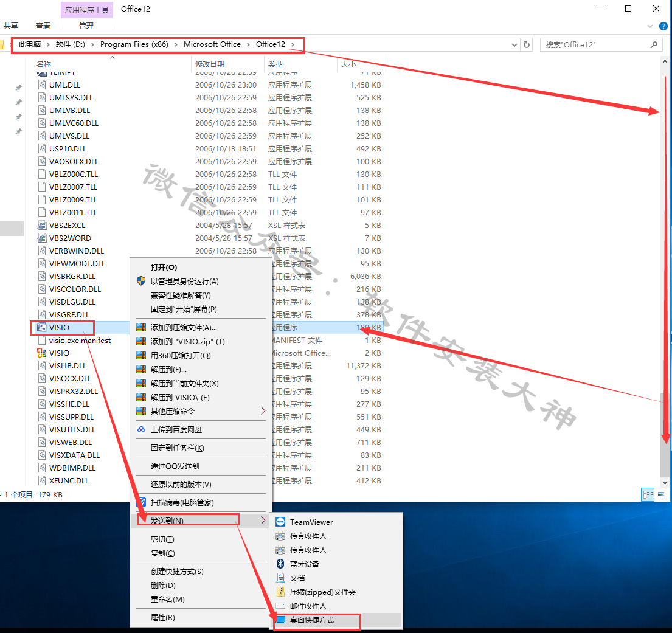Click the scrollbar up arrow in file list
Viewport: 672px width, 633px height.
tap(665, 61)
